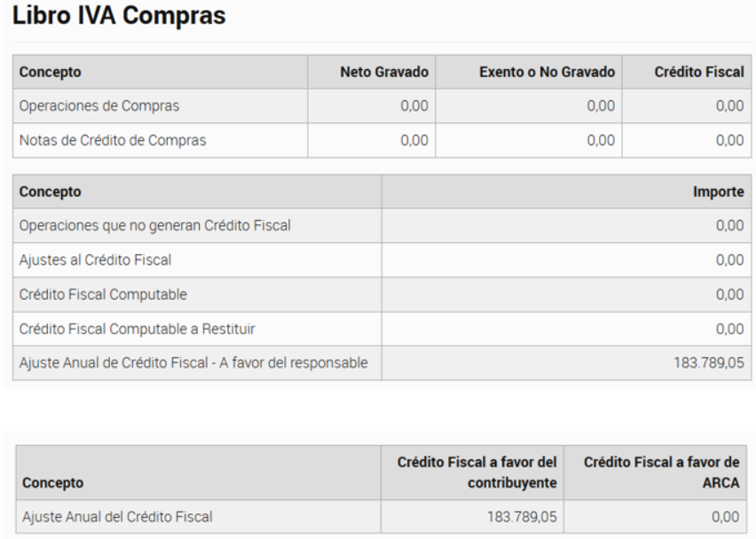
Task: Select "Ajuste Anual de Crédito Fiscal - A favor del responsable"
Action: click(x=193, y=361)
